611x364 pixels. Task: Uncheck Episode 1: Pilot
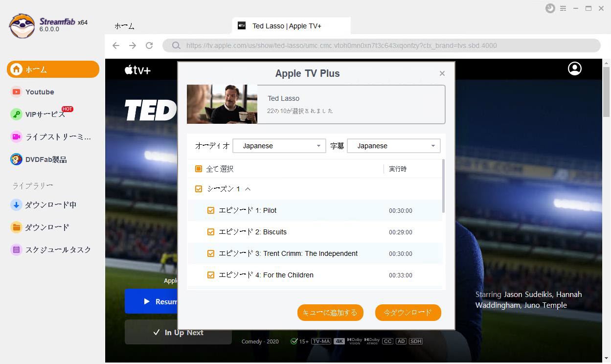[x=211, y=210]
